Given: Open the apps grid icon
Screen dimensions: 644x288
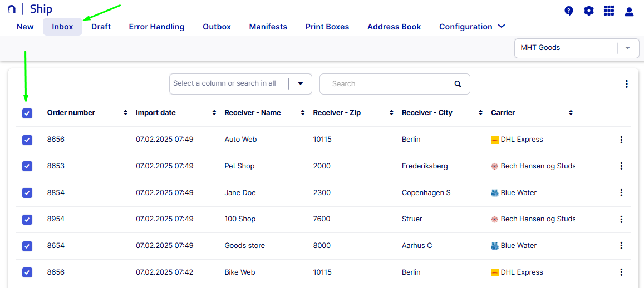Looking at the screenshot, I should (x=609, y=11).
